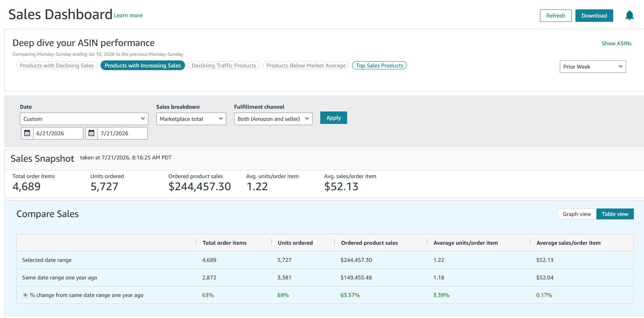Open the start date calendar icon
This screenshot has height=318, width=644.
[27, 133]
